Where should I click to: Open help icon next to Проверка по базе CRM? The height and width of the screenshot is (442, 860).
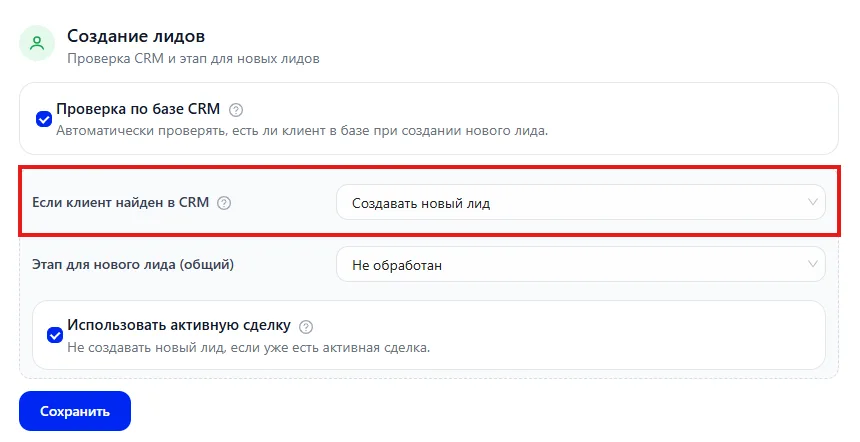pos(236,110)
